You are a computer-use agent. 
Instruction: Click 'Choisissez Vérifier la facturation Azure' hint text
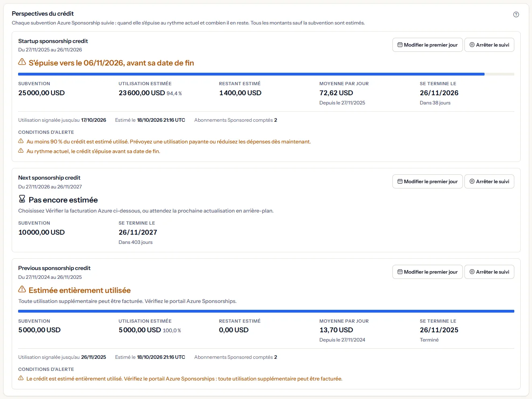(x=146, y=211)
